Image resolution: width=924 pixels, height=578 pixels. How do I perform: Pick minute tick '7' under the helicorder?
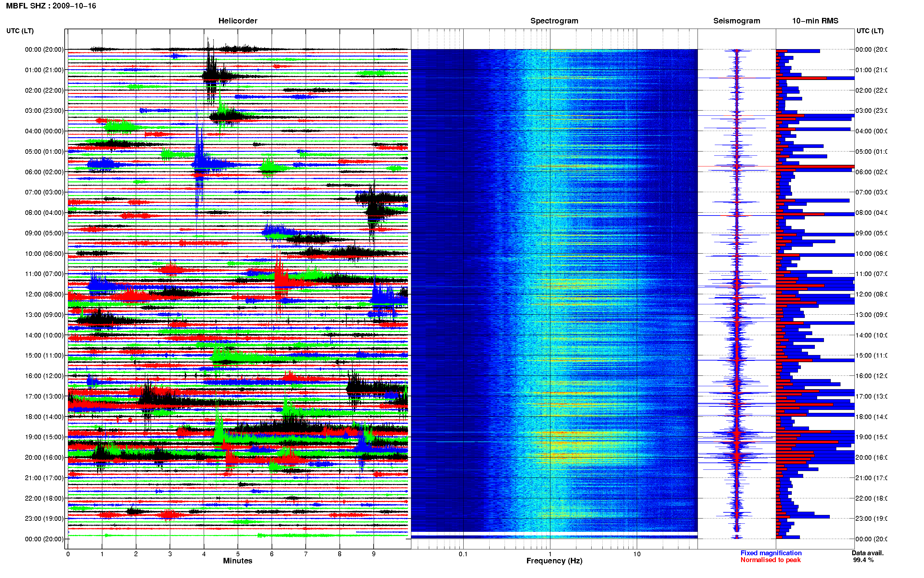pyautogui.click(x=306, y=554)
